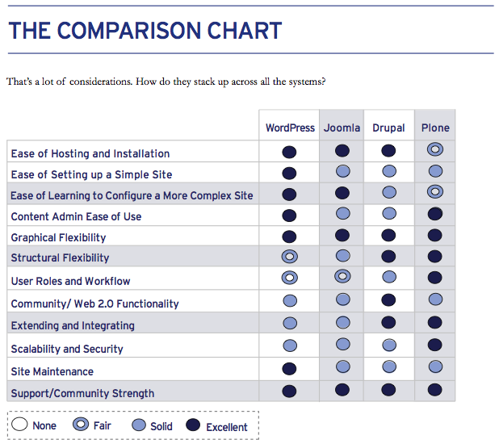499x448 pixels.
Task: Click Drupal rating dot for Community/Web 2.0 Functionality
Action: [388, 299]
